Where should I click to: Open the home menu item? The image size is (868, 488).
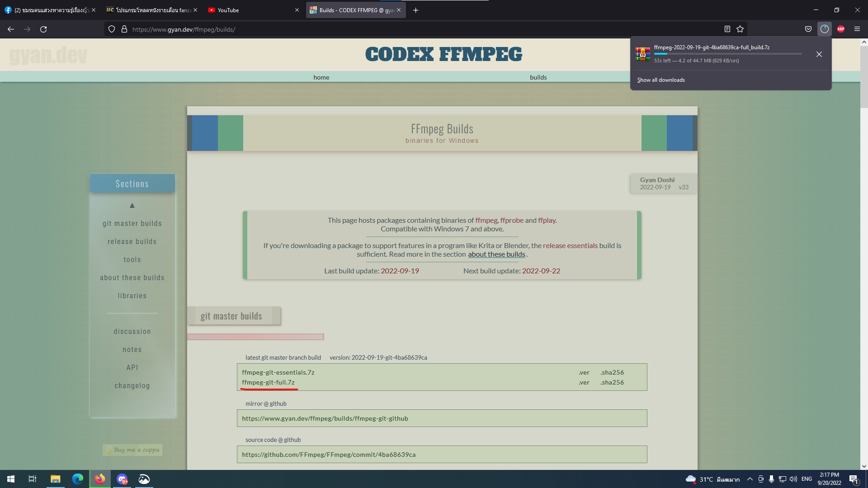click(x=321, y=77)
